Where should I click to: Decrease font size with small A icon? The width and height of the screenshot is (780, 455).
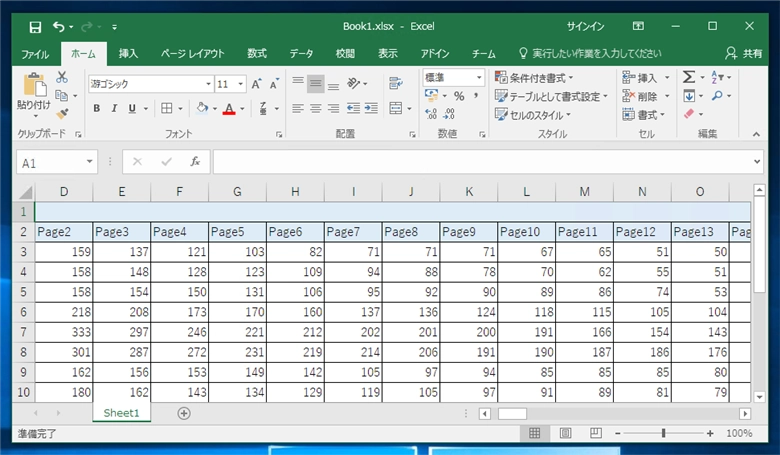(274, 84)
